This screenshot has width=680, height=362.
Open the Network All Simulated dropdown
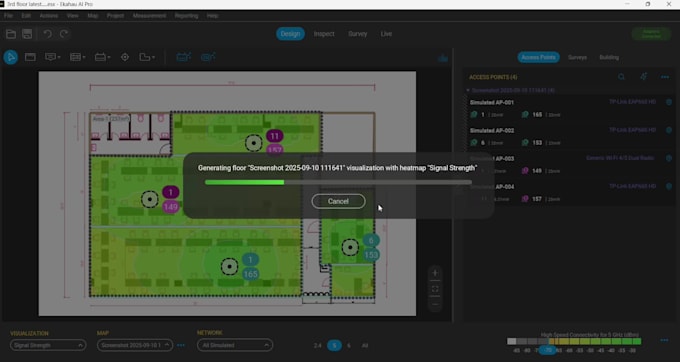click(x=235, y=345)
